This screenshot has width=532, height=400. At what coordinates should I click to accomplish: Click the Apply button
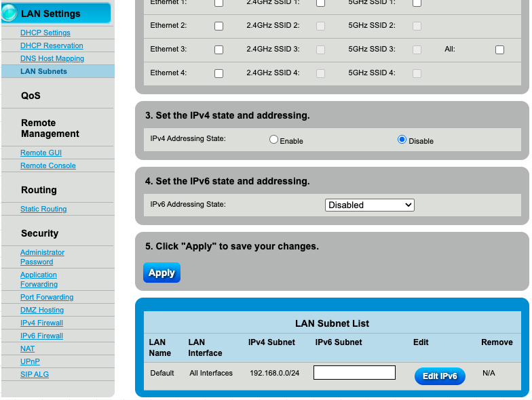[x=161, y=273]
